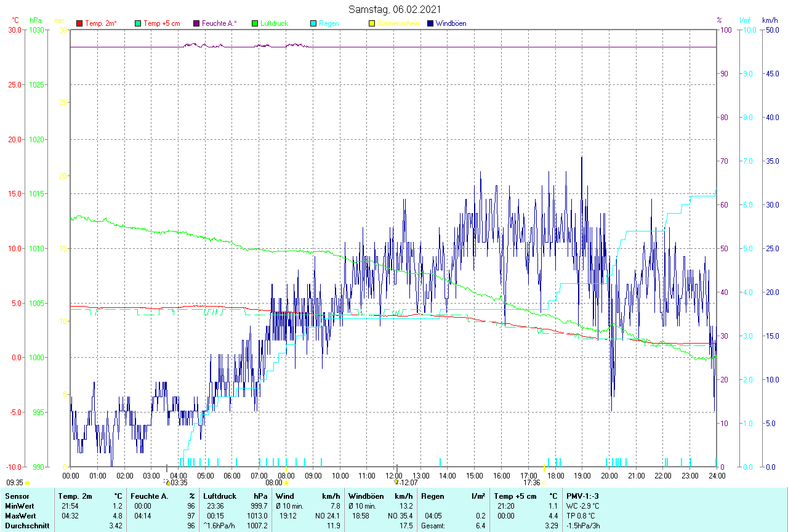Click the 17.5 average gust value

[x=406, y=526]
